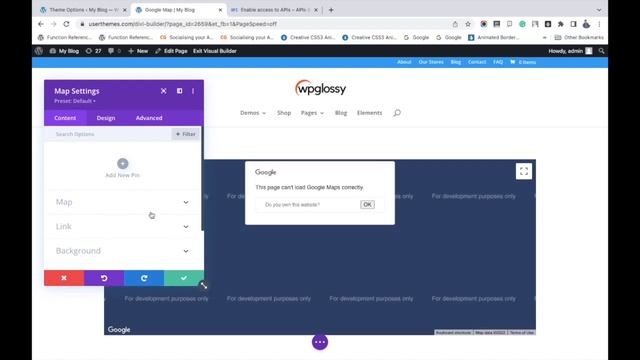Open a new browser tab with the plus button
Viewport: 640px width, 360px height.
[x=331, y=10]
